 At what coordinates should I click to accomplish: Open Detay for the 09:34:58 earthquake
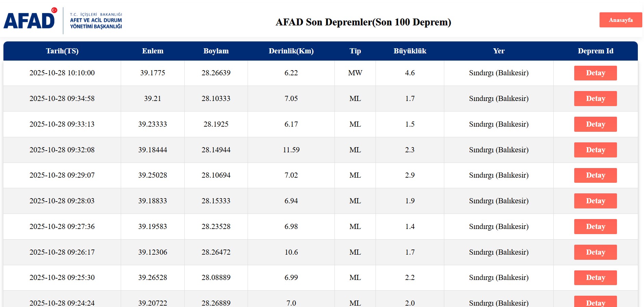pyautogui.click(x=595, y=99)
